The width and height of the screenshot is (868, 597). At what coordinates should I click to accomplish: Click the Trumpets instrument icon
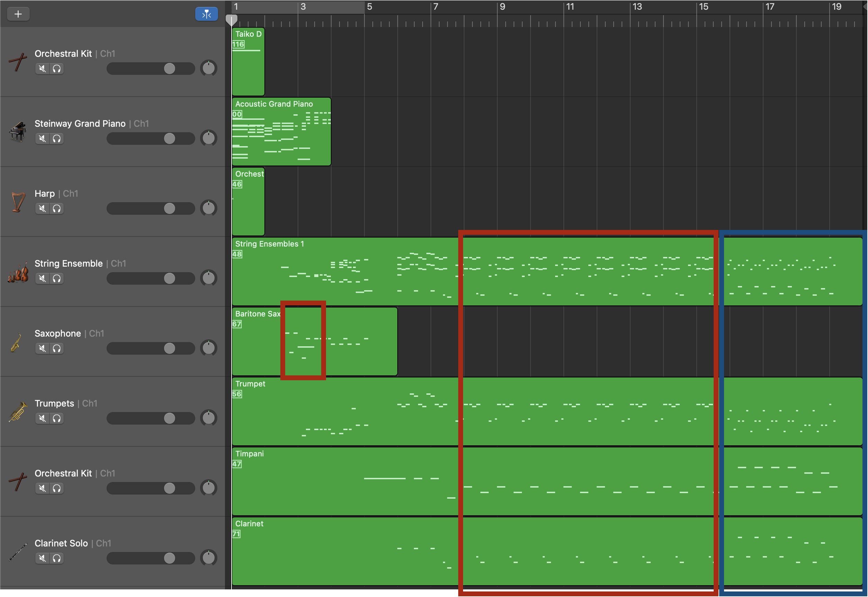pos(18,411)
